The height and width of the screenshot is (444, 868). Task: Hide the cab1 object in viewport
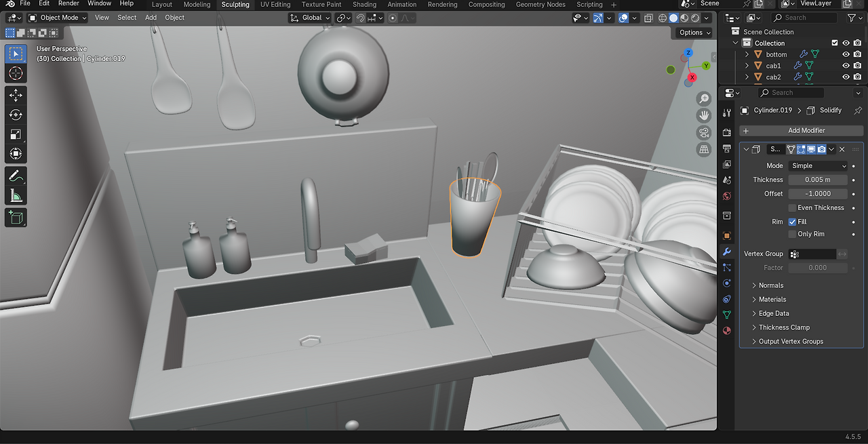tap(846, 66)
